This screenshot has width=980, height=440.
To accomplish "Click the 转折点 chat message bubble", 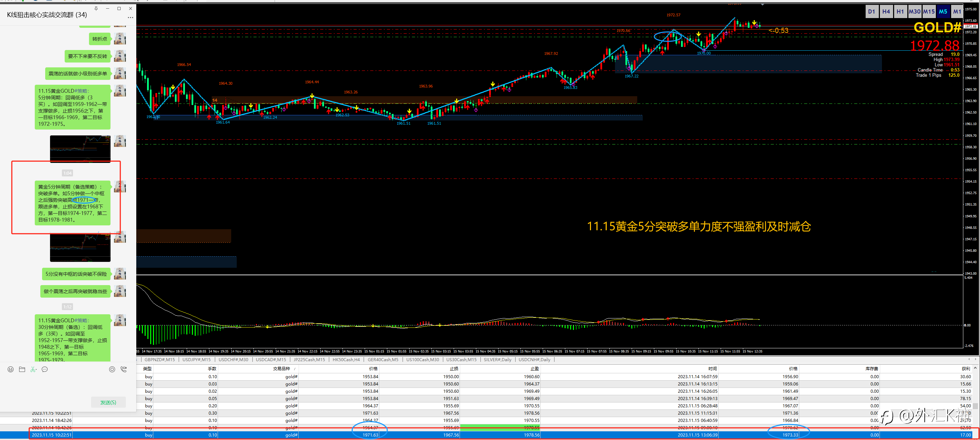I will (100, 39).
